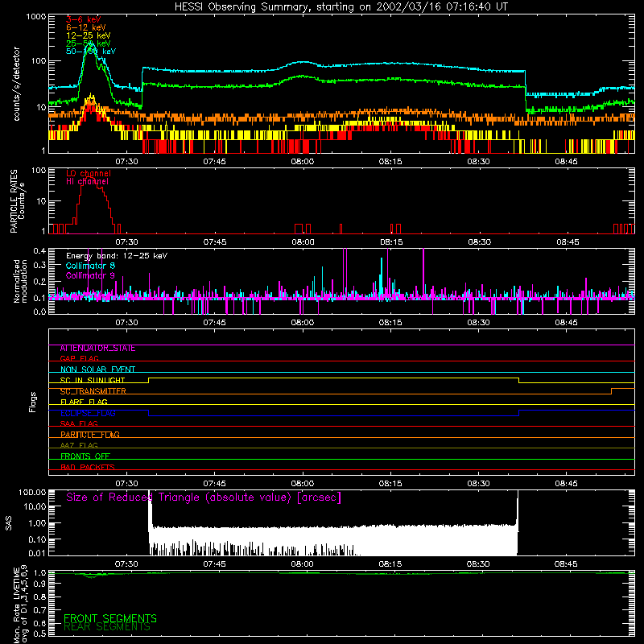Click the '08:45' tick under the particle rates panel
The height and width of the screenshot is (644, 644).
click(568, 242)
